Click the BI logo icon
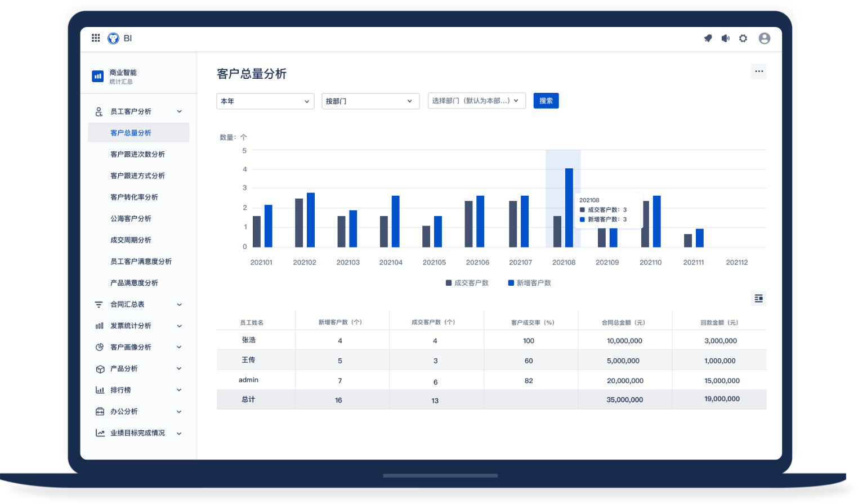Image resolution: width=858 pixels, height=504 pixels. click(x=114, y=38)
